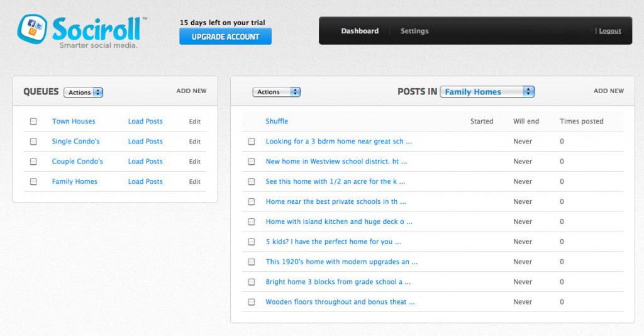The width and height of the screenshot is (644, 336).
Task: Click the Logout link
Action: (610, 31)
